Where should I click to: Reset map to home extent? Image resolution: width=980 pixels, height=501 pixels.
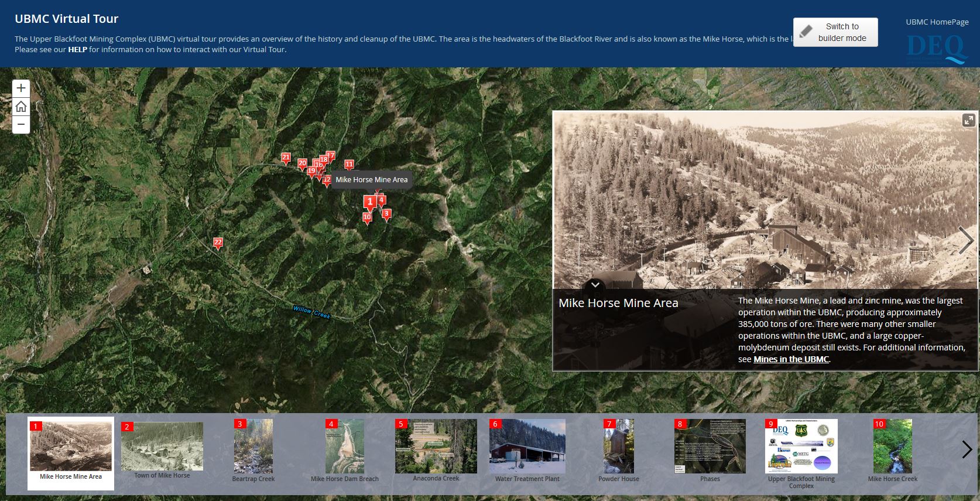(x=21, y=107)
